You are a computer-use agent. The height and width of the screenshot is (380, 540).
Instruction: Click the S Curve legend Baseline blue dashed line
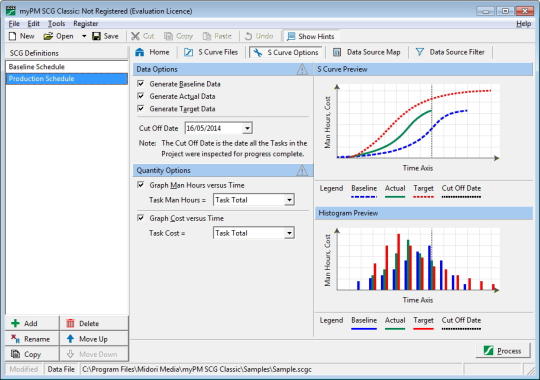coord(364,197)
